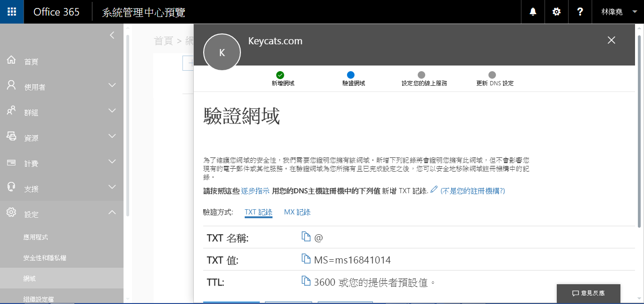Switch to the MX 記錄 tab
The height and width of the screenshot is (304, 644).
coord(297,212)
